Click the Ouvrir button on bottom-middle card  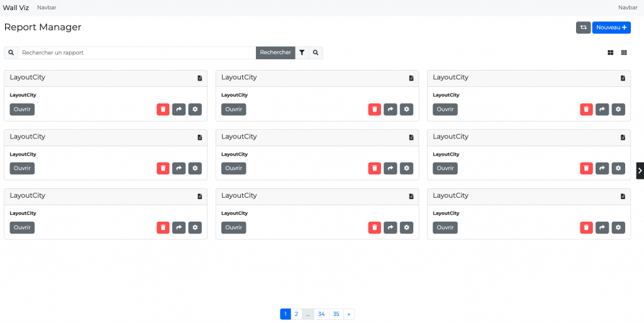coord(233,228)
